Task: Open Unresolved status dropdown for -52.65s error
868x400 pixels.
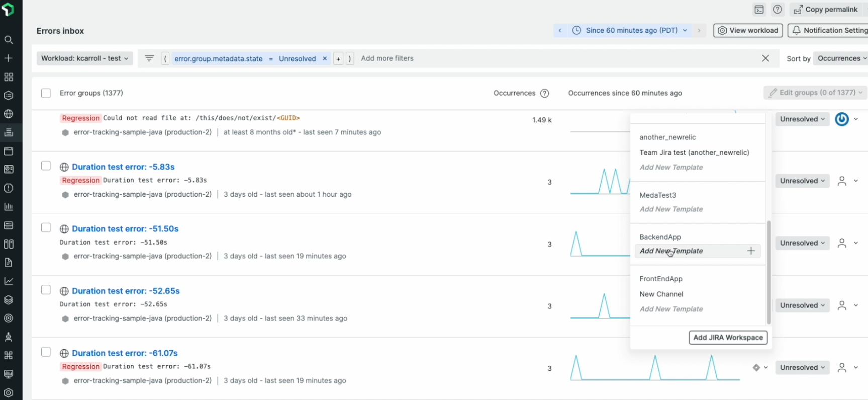Action: pyautogui.click(x=802, y=305)
